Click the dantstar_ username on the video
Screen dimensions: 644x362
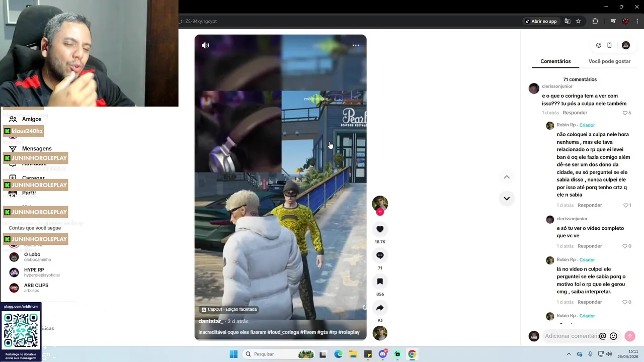tap(211, 321)
